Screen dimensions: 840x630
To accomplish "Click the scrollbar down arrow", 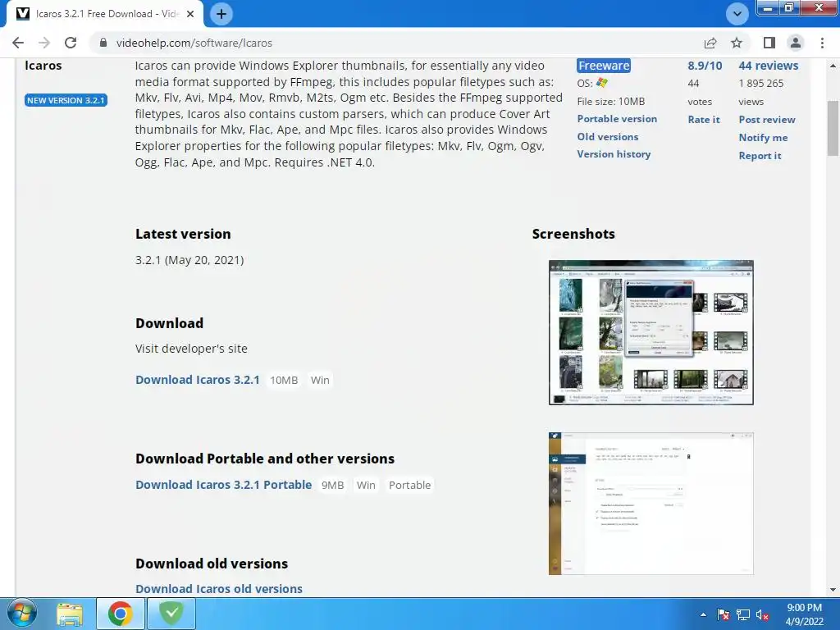I will coord(833,590).
